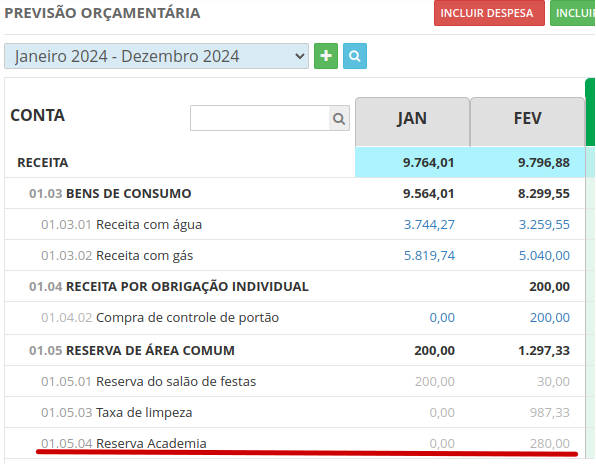596x464 pixels.
Task: Click the INCLUIR DESPESA button
Action: [x=489, y=13]
